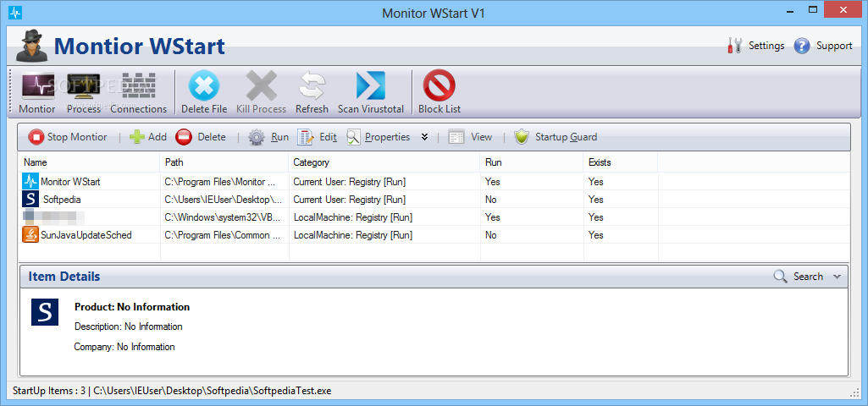The image size is (868, 406).
Task: Start the Scan Virustotal tool
Action: [371, 94]
